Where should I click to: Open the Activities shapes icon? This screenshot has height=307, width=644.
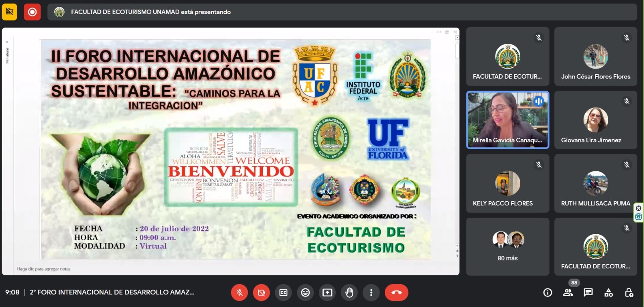[608, 292]
